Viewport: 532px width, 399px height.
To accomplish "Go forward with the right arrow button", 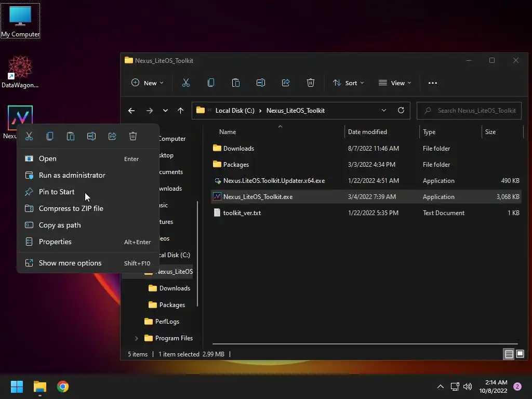I will 149,111.
